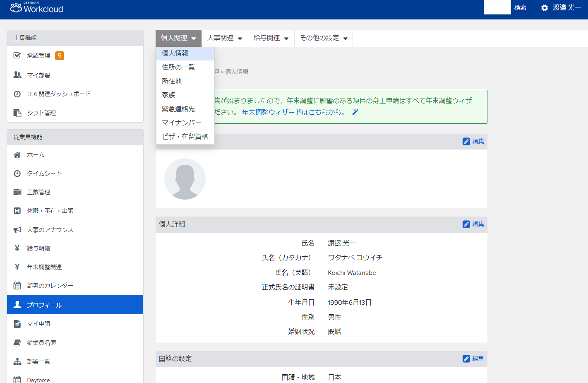This screenshot has width=588, height=383.
Task: Click the 休暇・不在・出張 icon
Action: [17, 211]
